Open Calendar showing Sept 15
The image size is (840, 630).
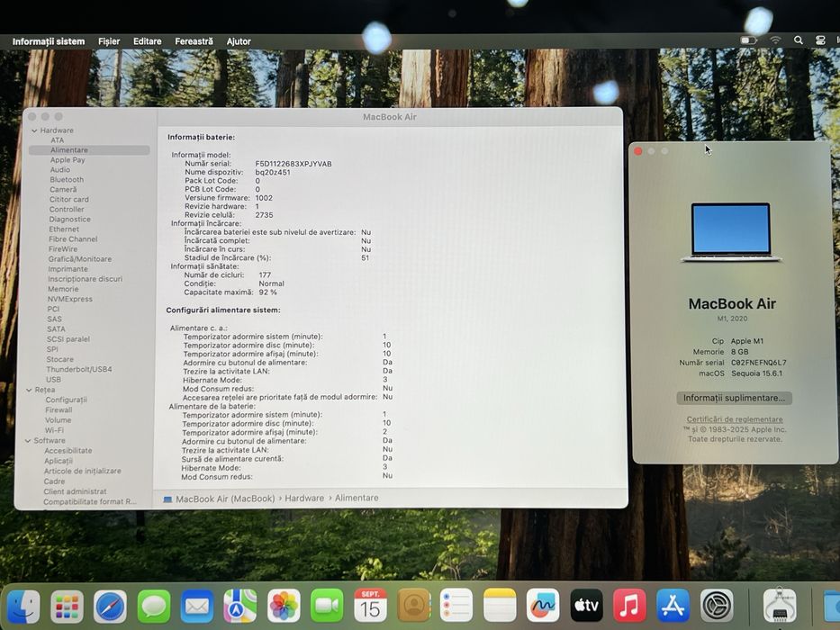(370, 606)
